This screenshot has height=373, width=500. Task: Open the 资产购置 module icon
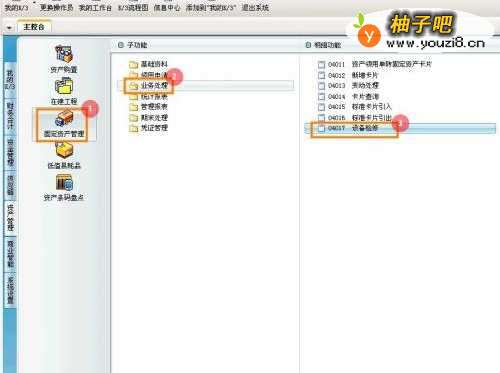[64, 54]
